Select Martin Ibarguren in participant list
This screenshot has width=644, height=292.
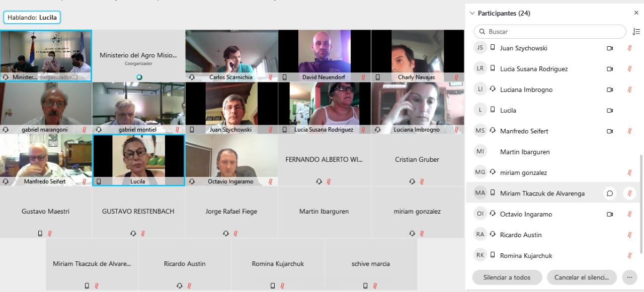coord(553,152)
